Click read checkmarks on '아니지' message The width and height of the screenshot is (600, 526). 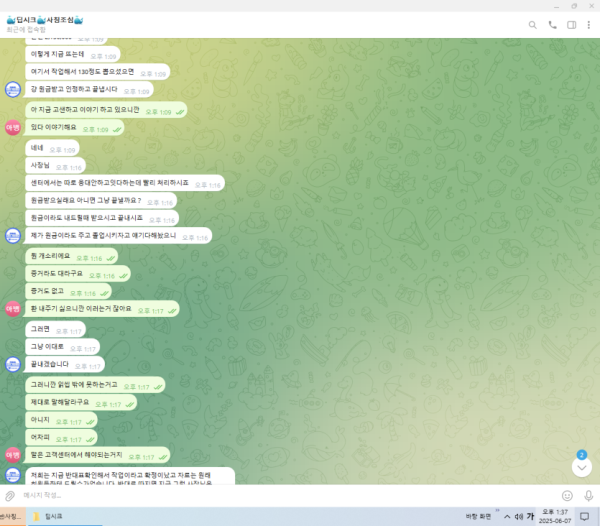(x=90, y=422)
